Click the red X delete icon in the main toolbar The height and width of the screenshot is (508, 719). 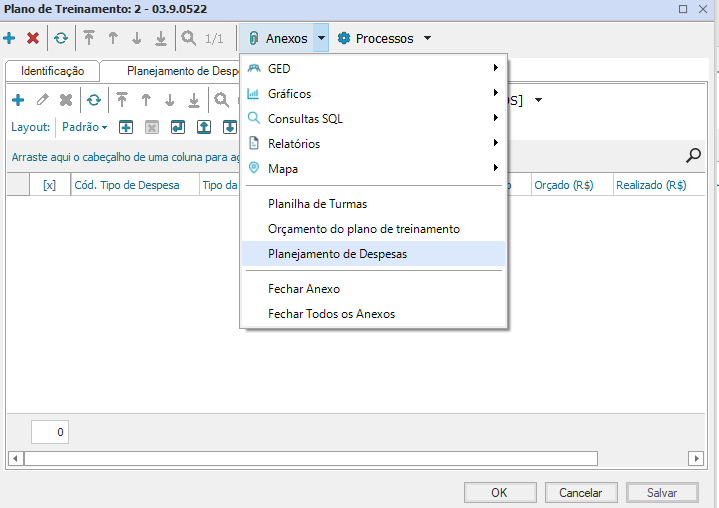(x=33, y=39)
